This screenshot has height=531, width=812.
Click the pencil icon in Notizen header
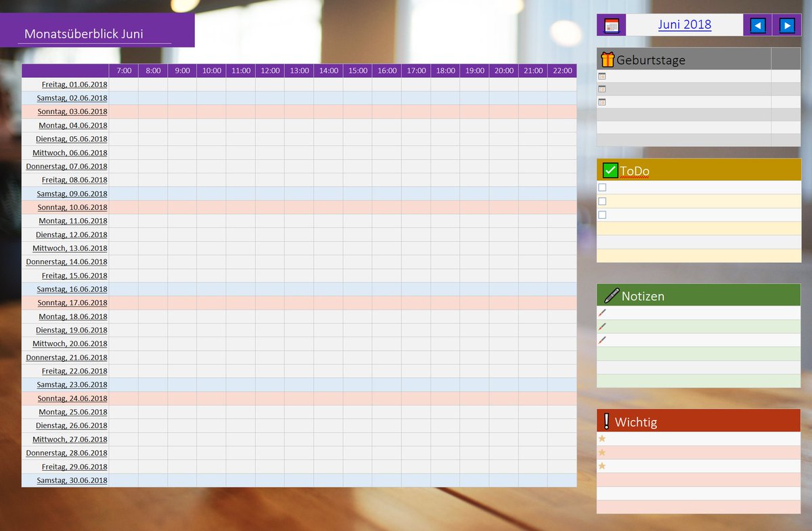(611, 295)
